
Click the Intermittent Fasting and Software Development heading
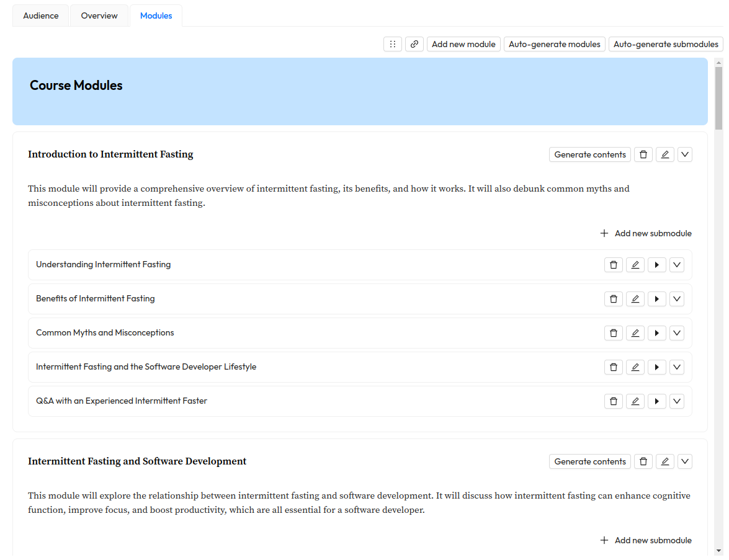137,461
